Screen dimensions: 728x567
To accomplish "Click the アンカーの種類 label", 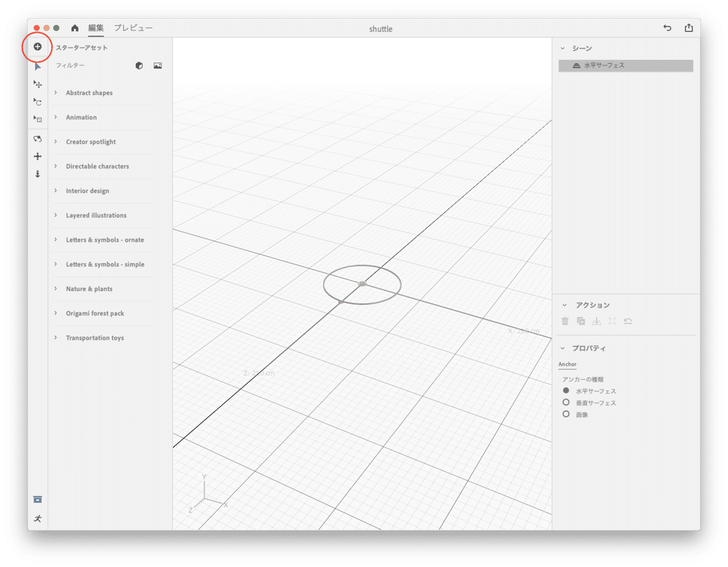I will point(583,379).
